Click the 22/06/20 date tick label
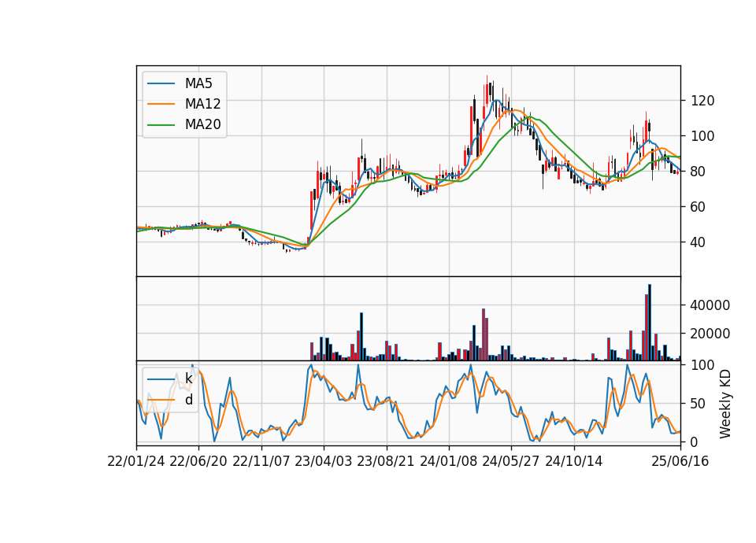The width and height of the screenshot is (756, 543). (x=198, y=461)
